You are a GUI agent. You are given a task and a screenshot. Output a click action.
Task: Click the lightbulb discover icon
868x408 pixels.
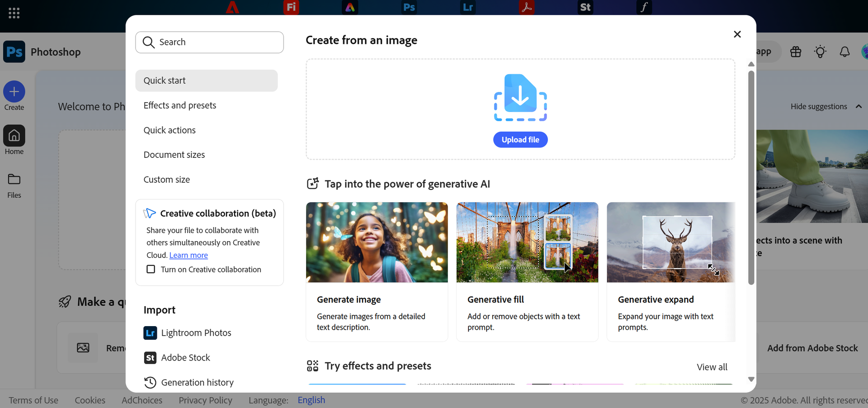[x=820, y=52]
